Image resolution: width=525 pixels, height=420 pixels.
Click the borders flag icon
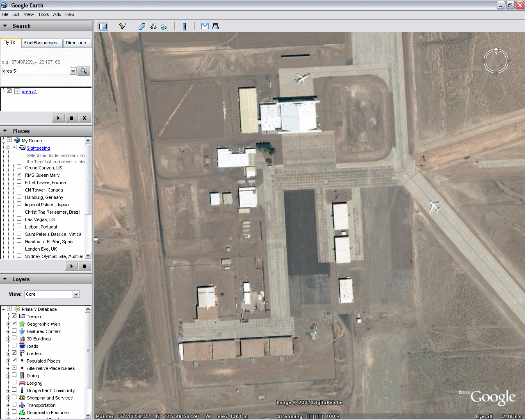click(22, 353)
